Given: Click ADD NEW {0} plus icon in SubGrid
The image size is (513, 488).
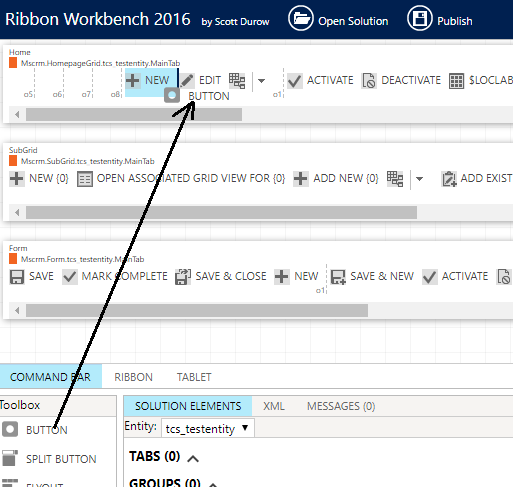Looking at the screenshot, I should pos(301,179).
